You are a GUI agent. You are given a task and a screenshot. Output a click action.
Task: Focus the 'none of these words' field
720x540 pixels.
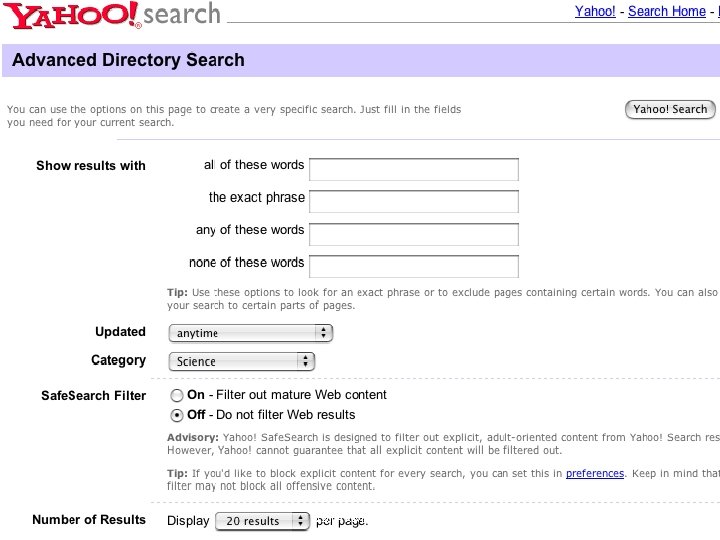click(x=414, y=266)
